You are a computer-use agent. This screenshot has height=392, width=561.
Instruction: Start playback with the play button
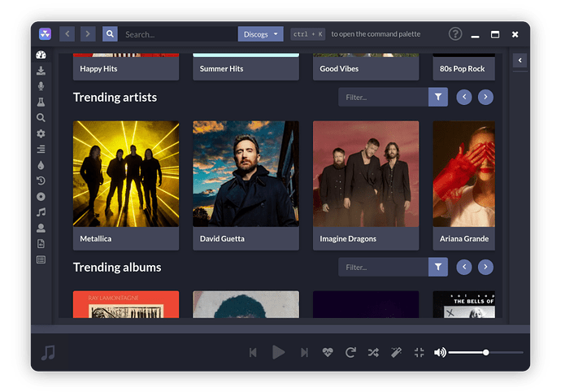point(278,352)
